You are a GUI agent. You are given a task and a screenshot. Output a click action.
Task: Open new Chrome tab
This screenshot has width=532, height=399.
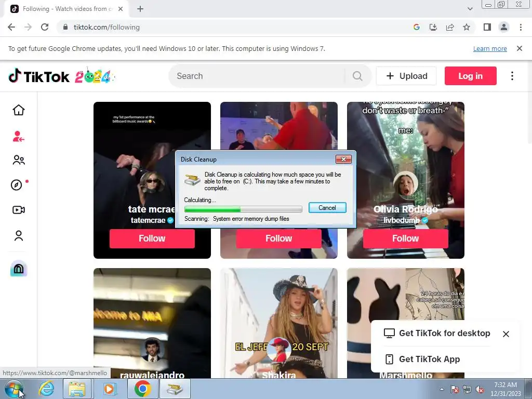pyautogui.click(x=140, y=9)
